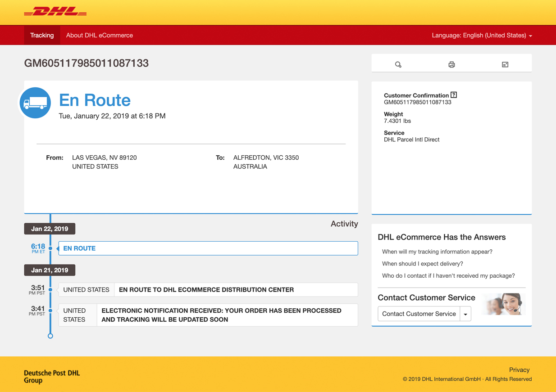
Task: Expand the Jan 22, 2019 date label
Action: (x=50, y=229)
